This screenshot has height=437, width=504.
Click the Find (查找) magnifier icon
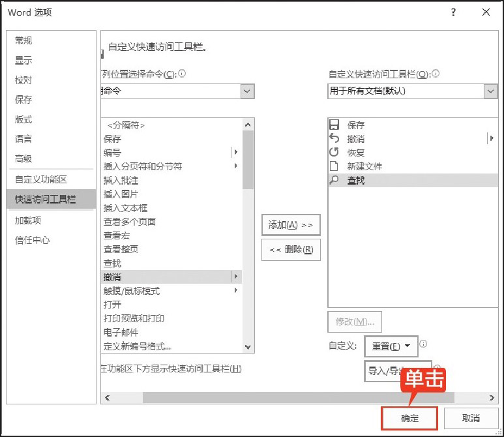point(334,180)
